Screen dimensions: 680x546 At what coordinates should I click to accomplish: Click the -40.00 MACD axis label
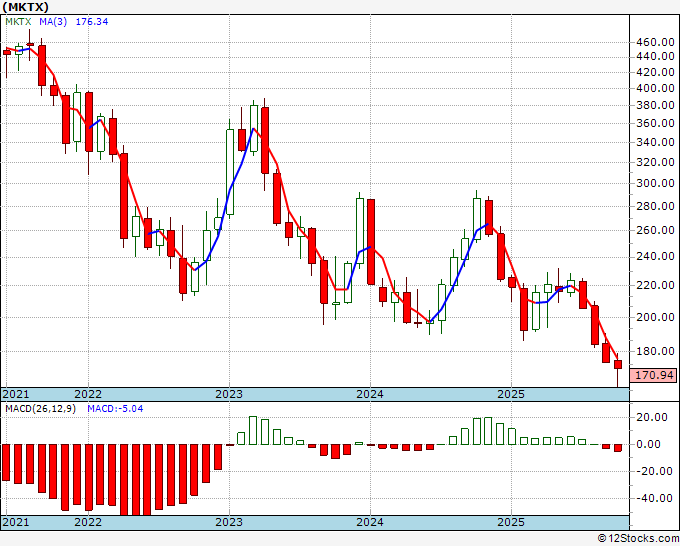652,498
